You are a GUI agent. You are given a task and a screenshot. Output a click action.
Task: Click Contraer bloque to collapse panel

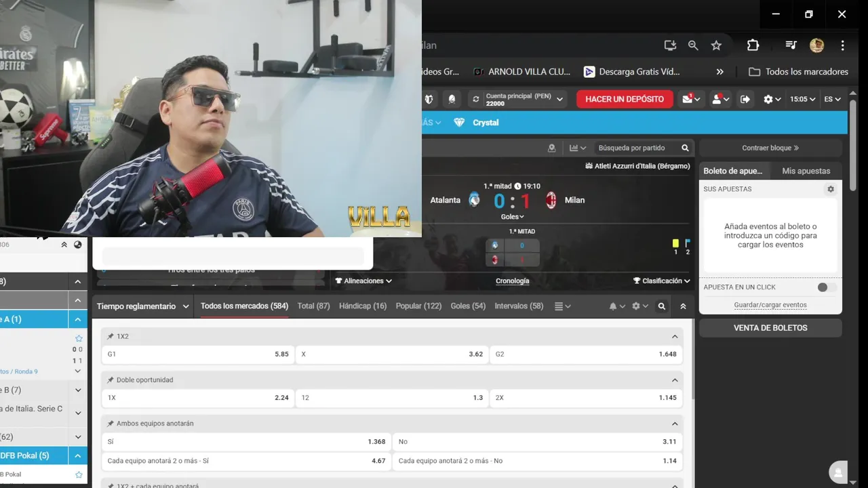[x=770, y=148]
